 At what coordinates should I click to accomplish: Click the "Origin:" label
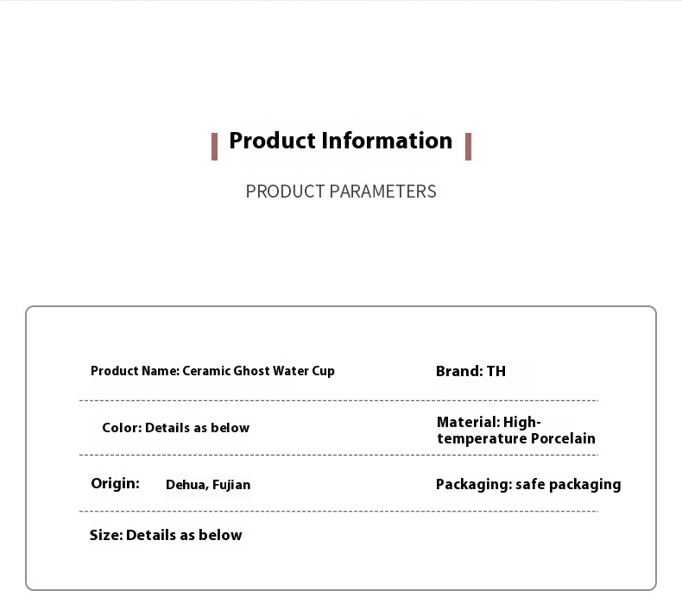pyautogui.click(x=115, y=483)
